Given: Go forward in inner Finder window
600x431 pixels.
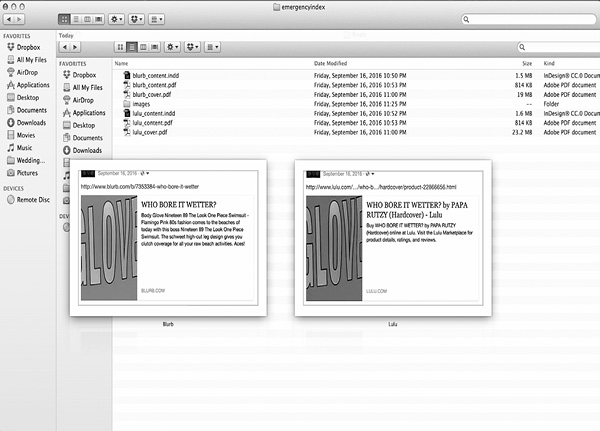Looking at the screenshot, I should [x=75, y=47].
